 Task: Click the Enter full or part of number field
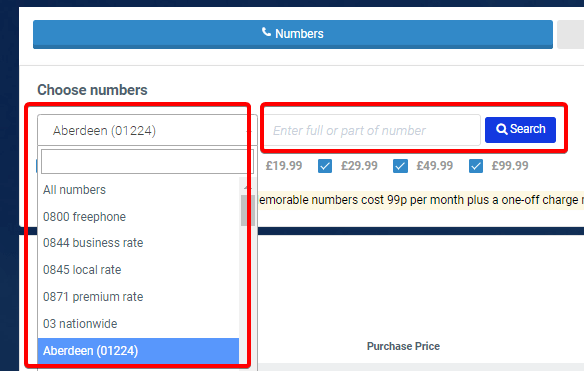372,130
